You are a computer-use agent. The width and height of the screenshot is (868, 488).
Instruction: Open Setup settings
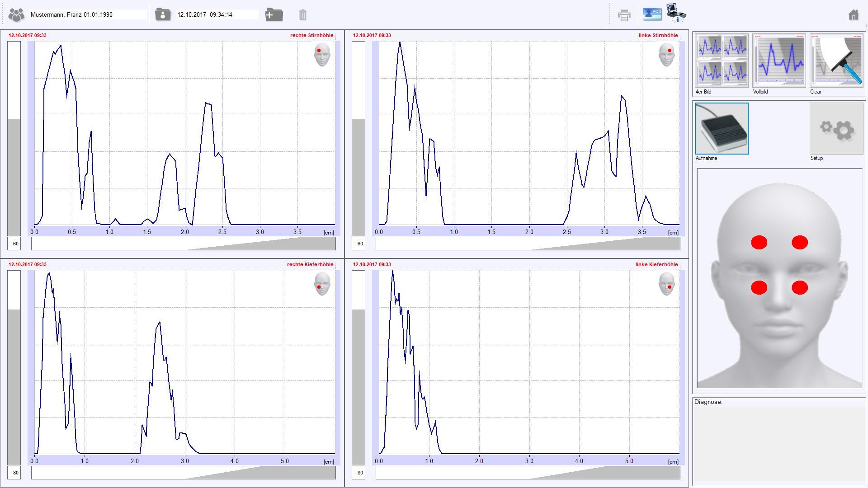836,129
